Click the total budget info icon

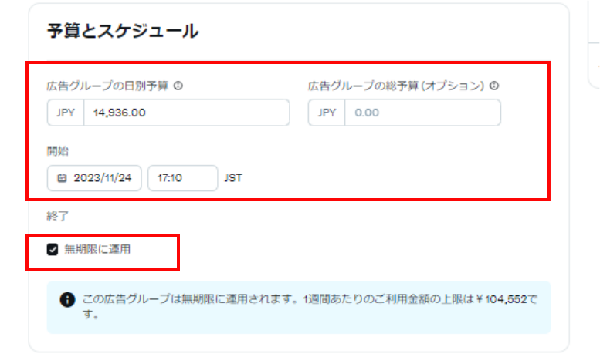click(x=494, y=86)
